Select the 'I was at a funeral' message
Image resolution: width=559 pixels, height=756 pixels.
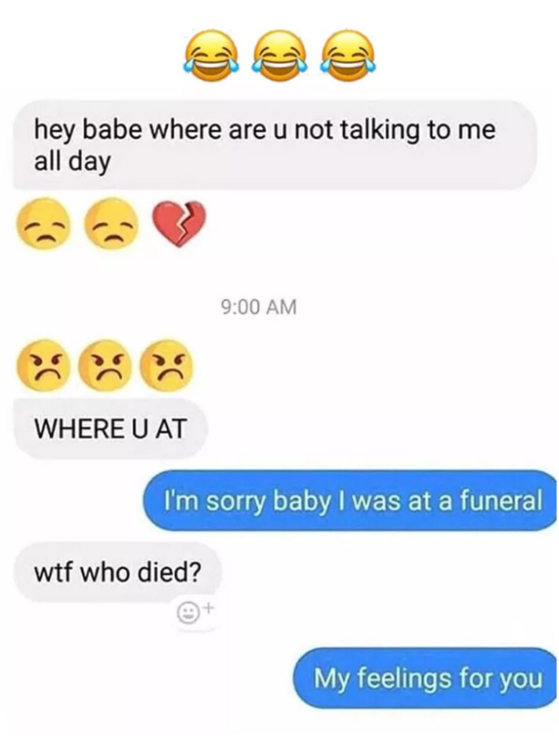click(349, 500)
